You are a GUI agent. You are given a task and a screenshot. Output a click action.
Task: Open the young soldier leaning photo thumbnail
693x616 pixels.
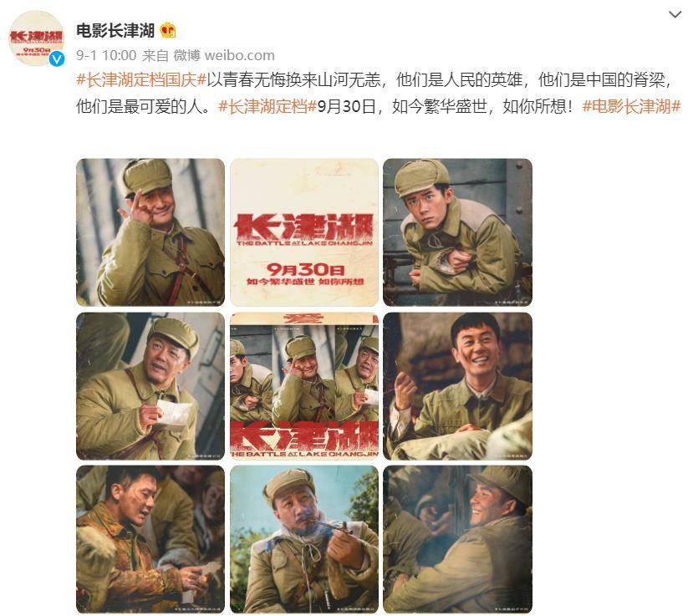[457, 232]
